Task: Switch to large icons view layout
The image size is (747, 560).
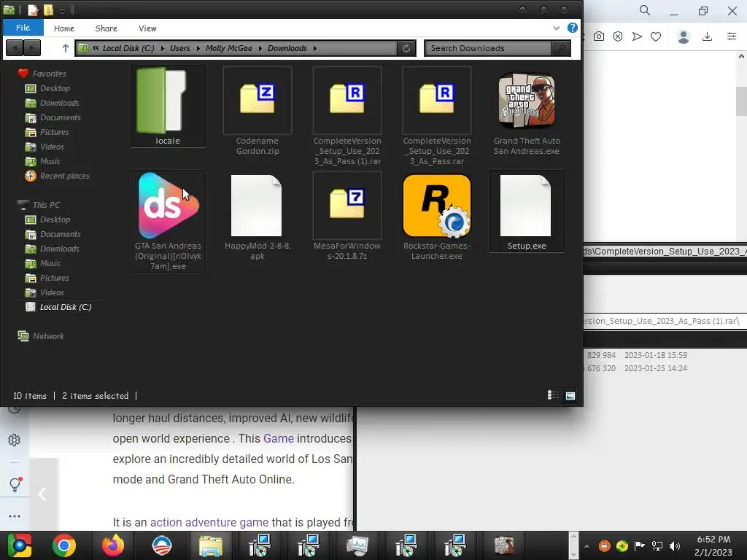Action: click(x=570, y=395)
